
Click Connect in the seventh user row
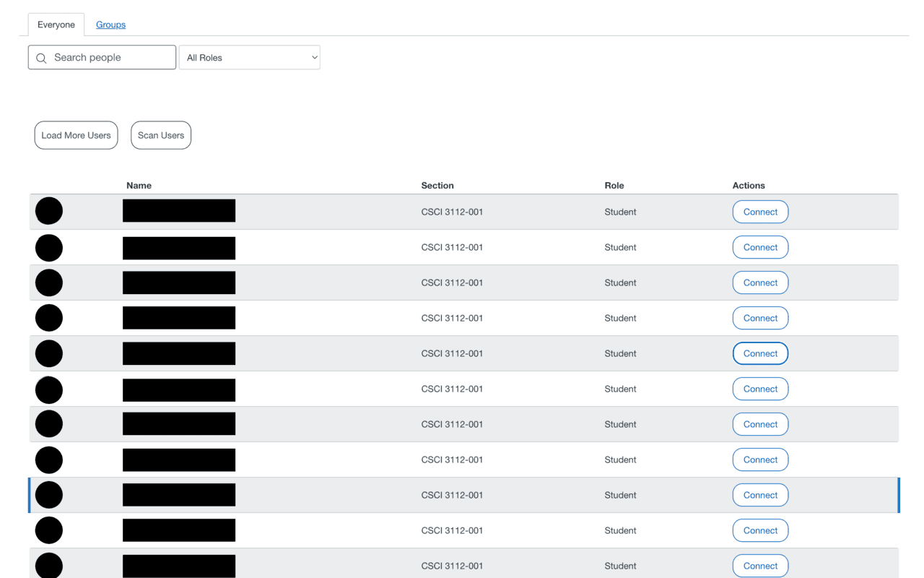[x=760, y=424]
